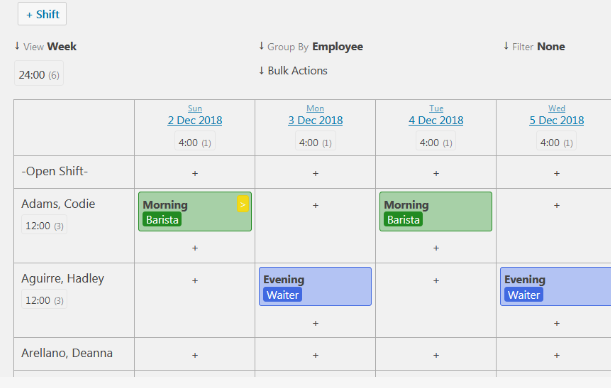Add shift for Adams, Codie on Monday
Screen dimensions: 611x388
(x=315, y=205)
